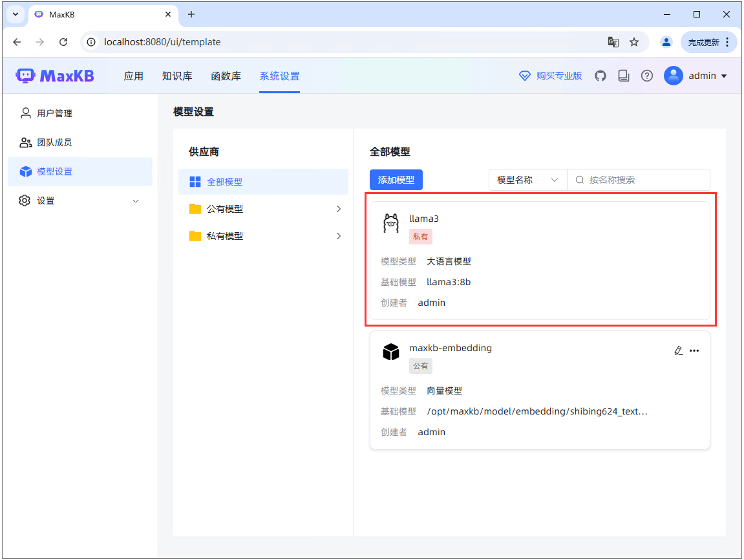Image resolution: width=744 pixels, height=560 pixels.
Task: Select the 用户管理 sidebar icon
Action: coord(25,113)
